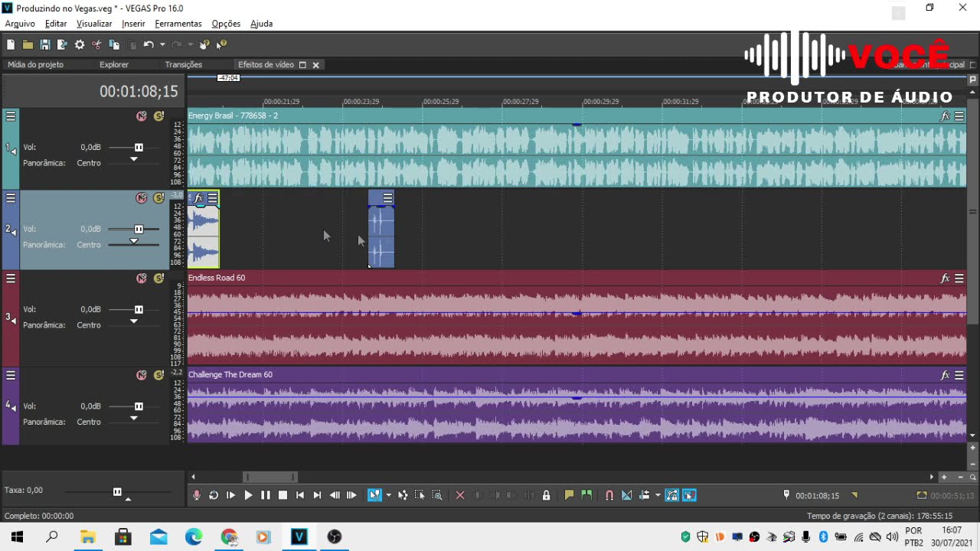
Task: Pause playback
Action: [x=265, y=495]
